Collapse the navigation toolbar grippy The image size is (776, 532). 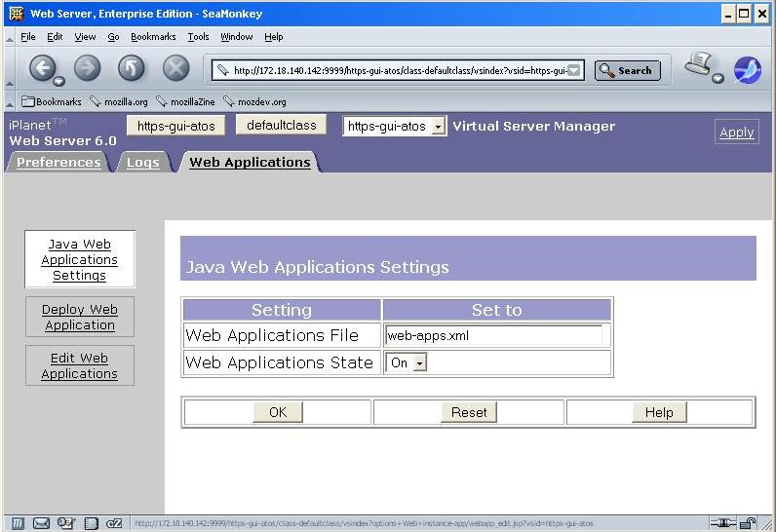coord(10,69)
